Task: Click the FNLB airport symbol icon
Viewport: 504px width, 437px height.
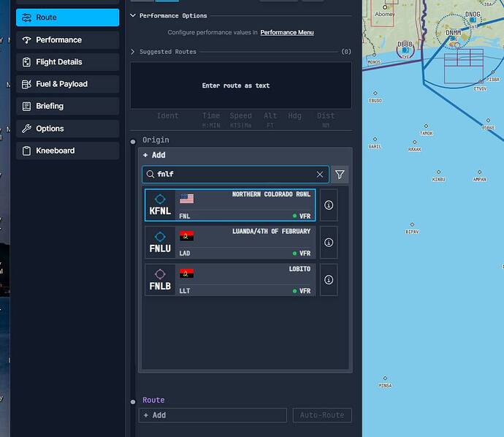Action: click(x=160, y=274)
